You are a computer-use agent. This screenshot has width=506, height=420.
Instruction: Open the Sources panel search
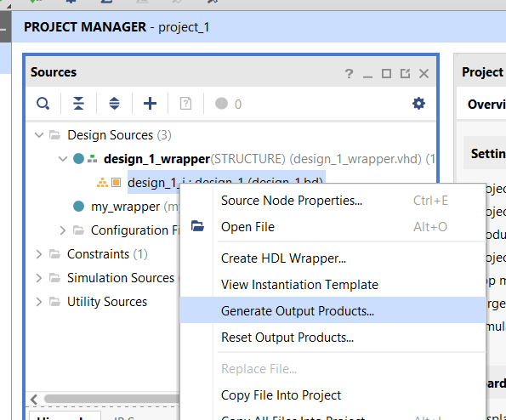(x=43, y=104)
